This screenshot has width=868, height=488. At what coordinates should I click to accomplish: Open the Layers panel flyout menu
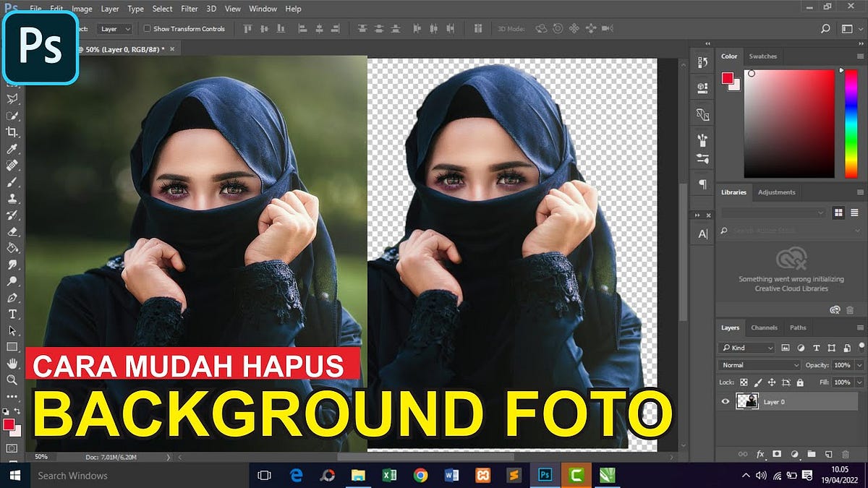pos(860,328)
